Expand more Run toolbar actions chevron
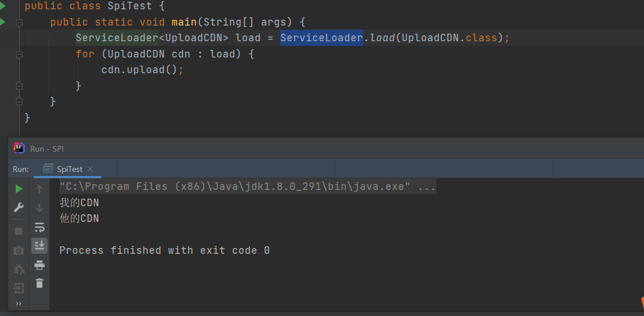The height and width of the screenshot is (316, 644). click(19, 304)
